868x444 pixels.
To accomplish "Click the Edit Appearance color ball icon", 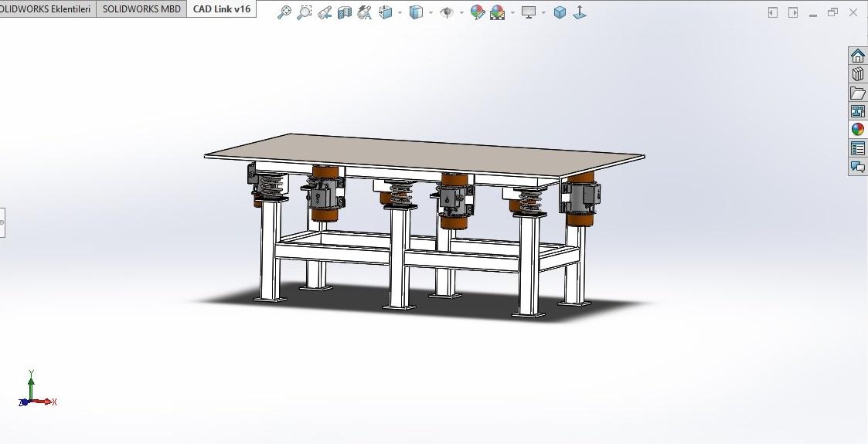I will coord(478,12).
